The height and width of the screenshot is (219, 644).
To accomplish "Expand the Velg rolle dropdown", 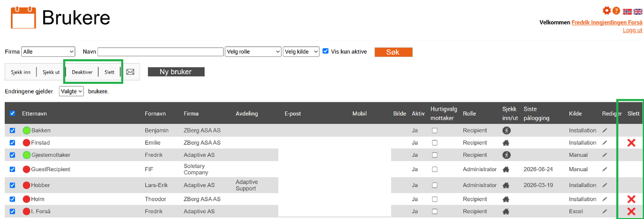I will (253, 52).
